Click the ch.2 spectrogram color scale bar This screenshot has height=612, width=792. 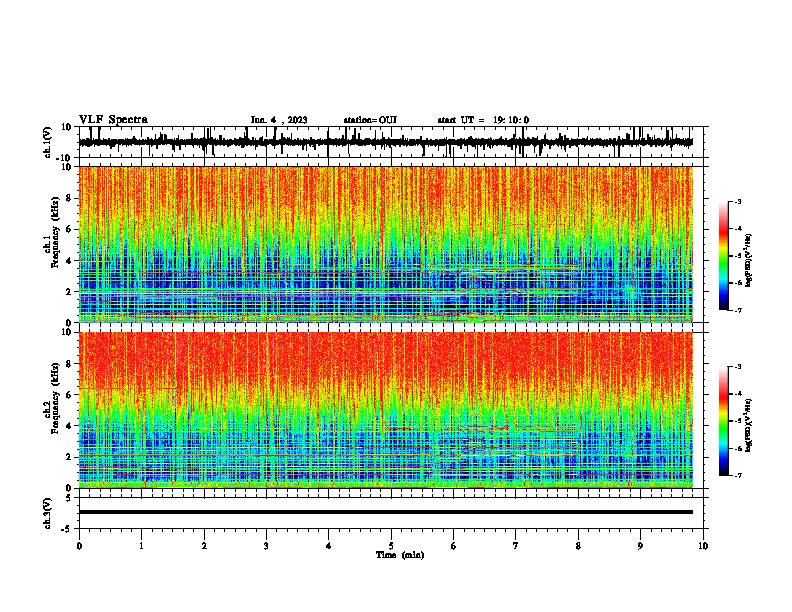point(724,421)
